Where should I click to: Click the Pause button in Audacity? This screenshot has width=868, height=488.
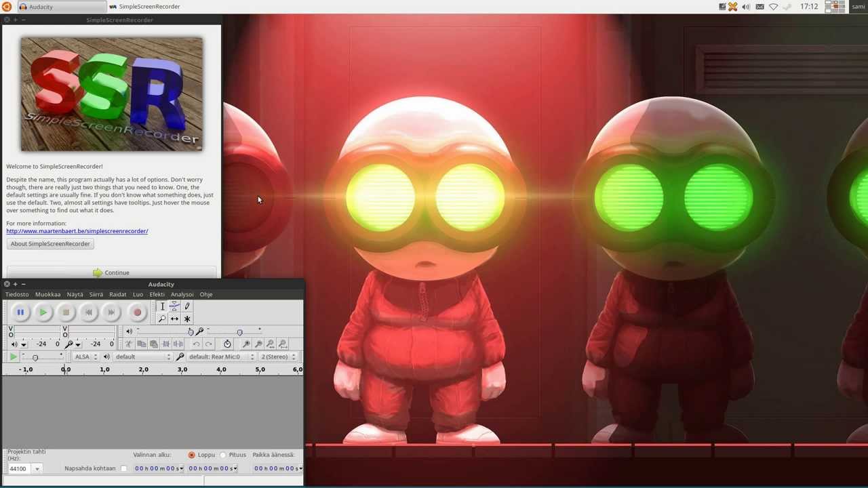20,312
